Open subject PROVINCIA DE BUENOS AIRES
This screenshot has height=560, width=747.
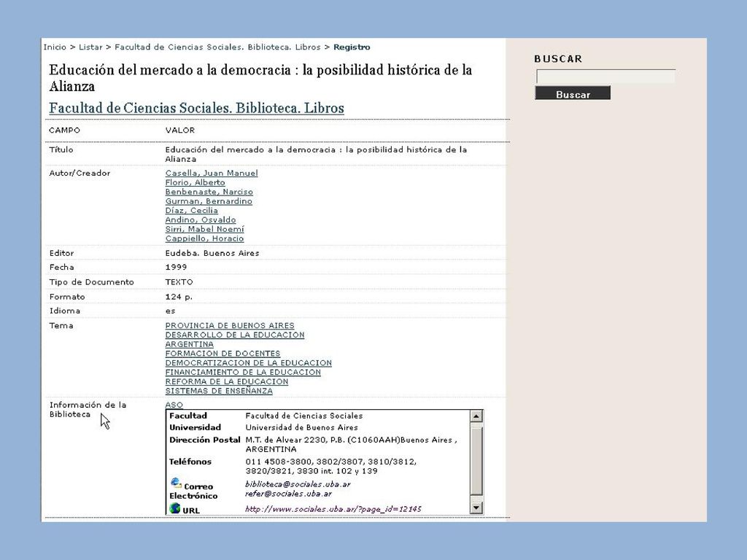click(230, 326)
